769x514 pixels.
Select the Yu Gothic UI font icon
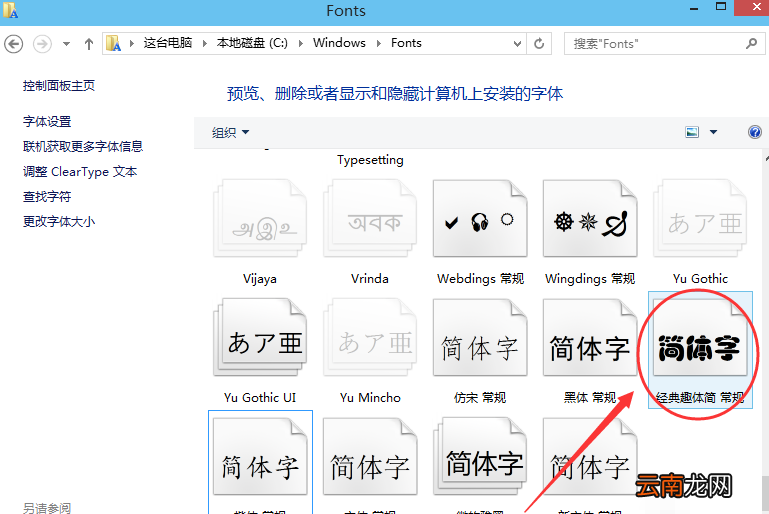click(x=260, y=338)
